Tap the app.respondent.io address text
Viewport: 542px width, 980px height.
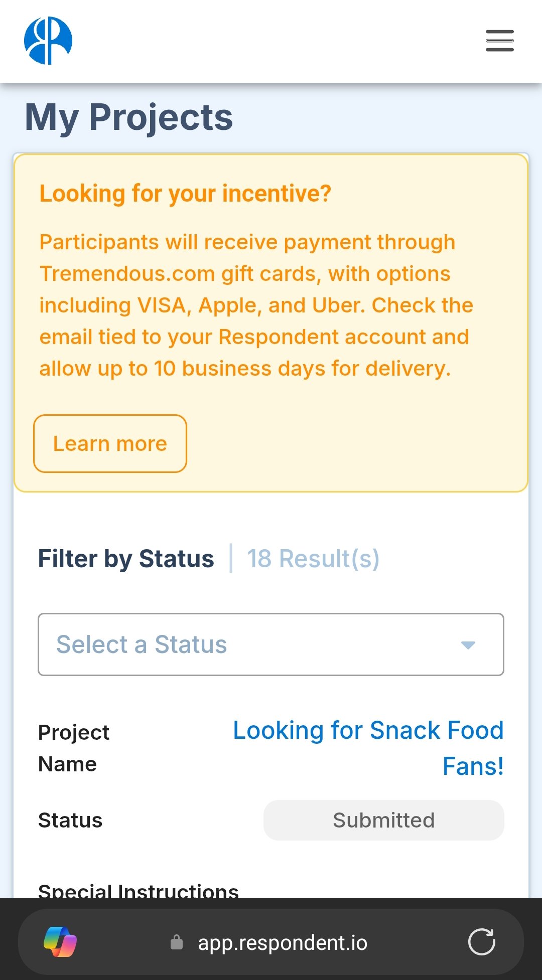[283, 942]
